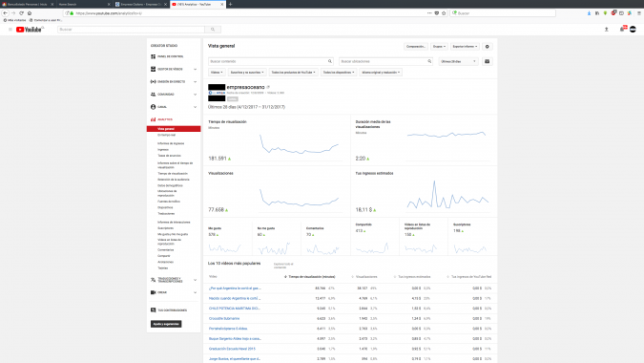Click the YouTube Buscar search box
The width and height of the screenshot is (644, 363).
[131, 30]
